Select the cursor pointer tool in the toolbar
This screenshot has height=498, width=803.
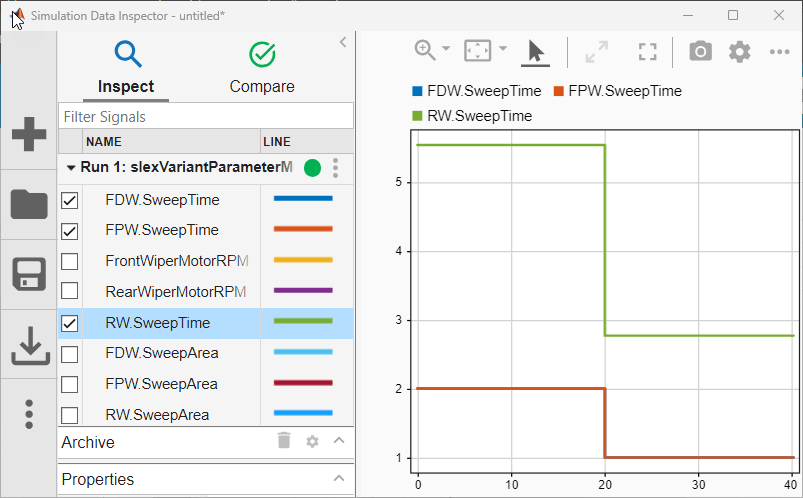[536, 51]
